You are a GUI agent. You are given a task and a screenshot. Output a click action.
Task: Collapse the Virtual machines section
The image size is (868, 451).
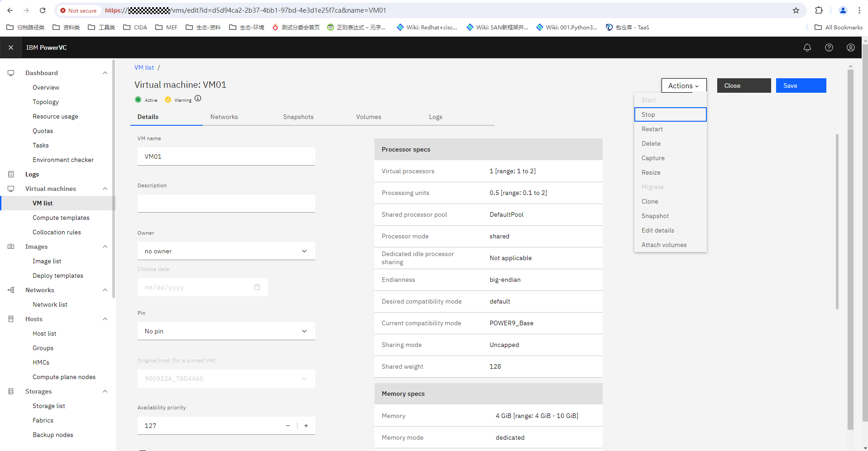tap(105, 189)
